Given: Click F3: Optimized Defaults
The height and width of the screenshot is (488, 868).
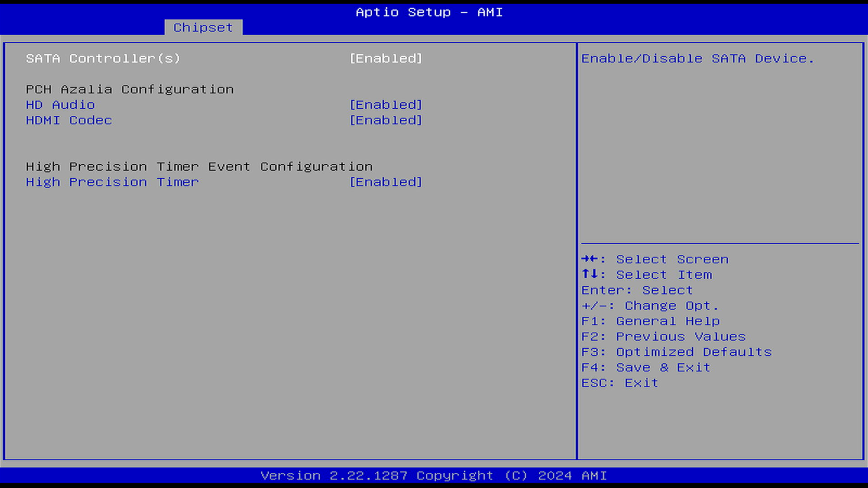Looking at the screenshot, I should pyautogui.click(x=677, y=352).
